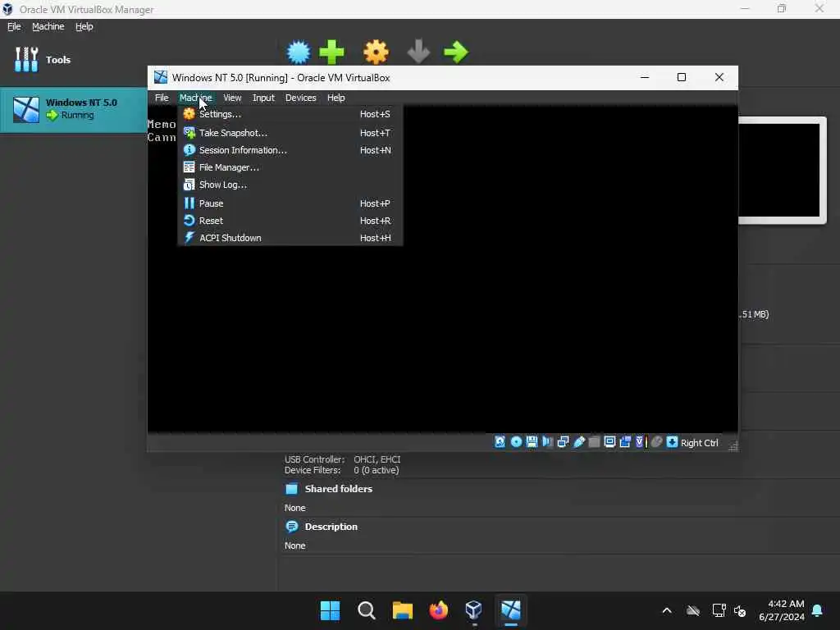The width and height of the screenshot is (840, 630).
Task: Click the USB Controller OHCI, EHCI value
Action: pos(377,459)
